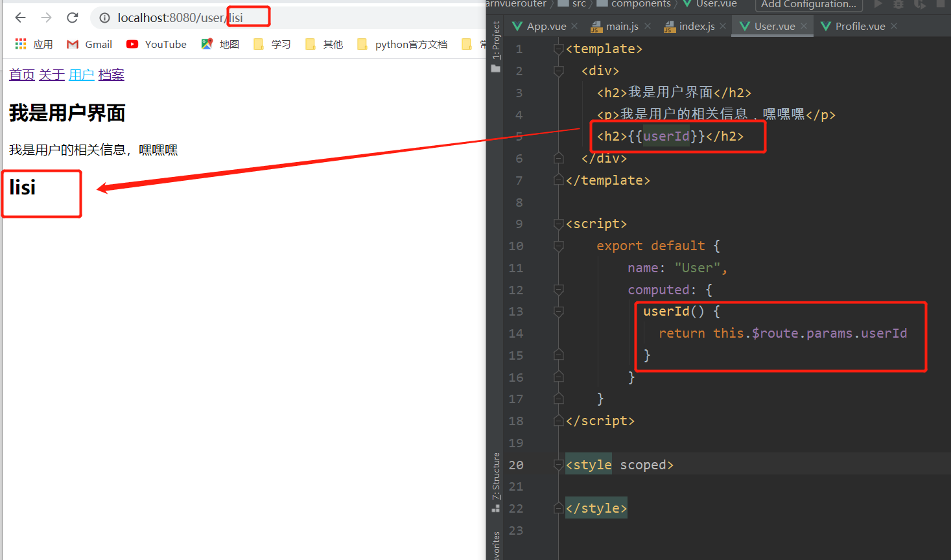
Task: Click the src breadcrumb folder
Action: point(572,4)
